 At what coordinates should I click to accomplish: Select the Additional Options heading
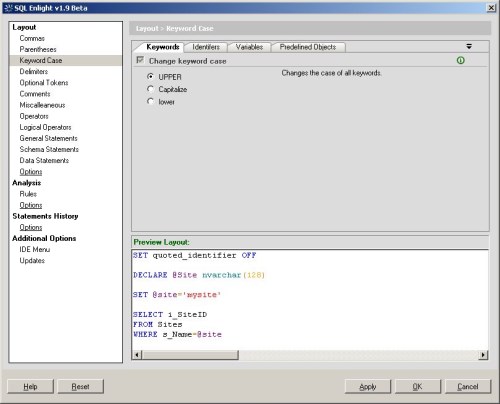[x=44, y=238]
